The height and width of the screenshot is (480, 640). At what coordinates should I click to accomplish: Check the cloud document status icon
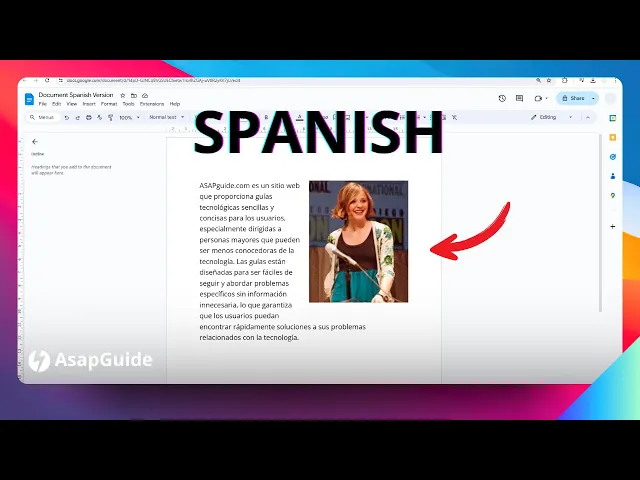click(x=145, y=95)
